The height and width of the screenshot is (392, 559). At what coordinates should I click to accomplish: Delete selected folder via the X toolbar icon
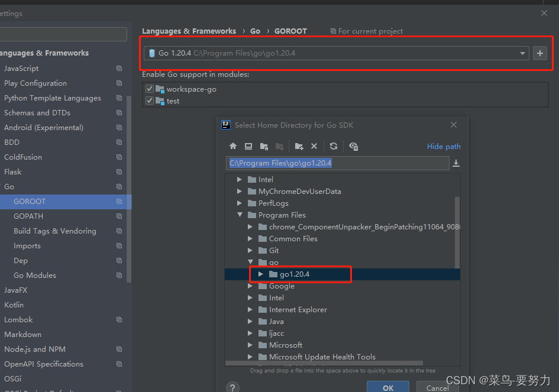point(314,146)
